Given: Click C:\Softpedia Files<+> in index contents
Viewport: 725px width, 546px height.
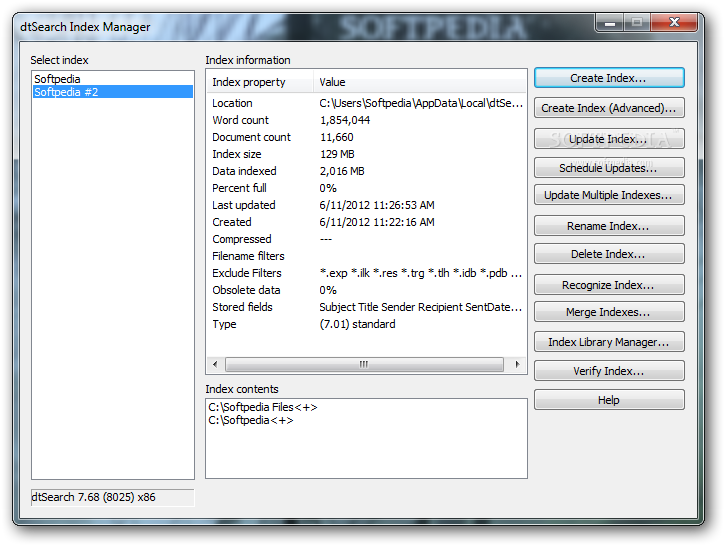Looking at the screenshot, I should tap(263, 407).
